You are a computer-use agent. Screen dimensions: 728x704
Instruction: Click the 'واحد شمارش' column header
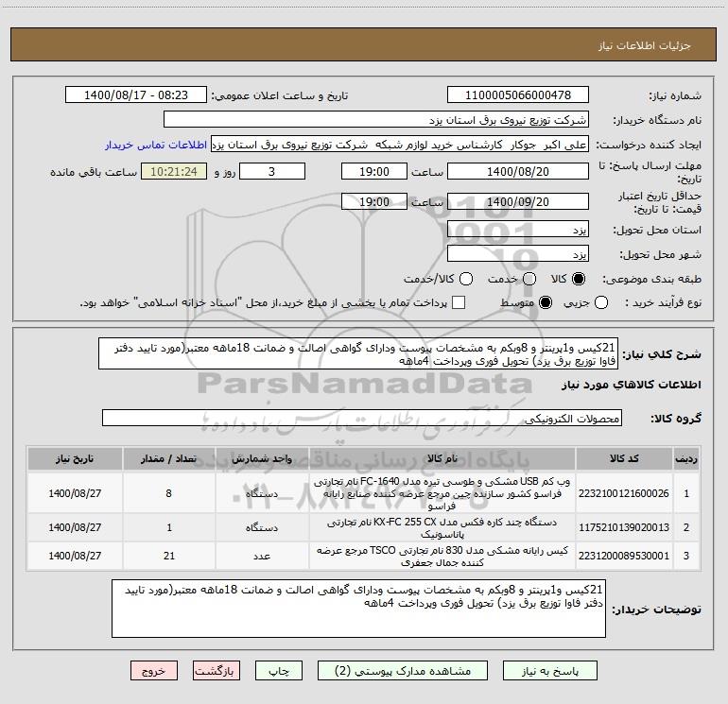tap(262, 458)
